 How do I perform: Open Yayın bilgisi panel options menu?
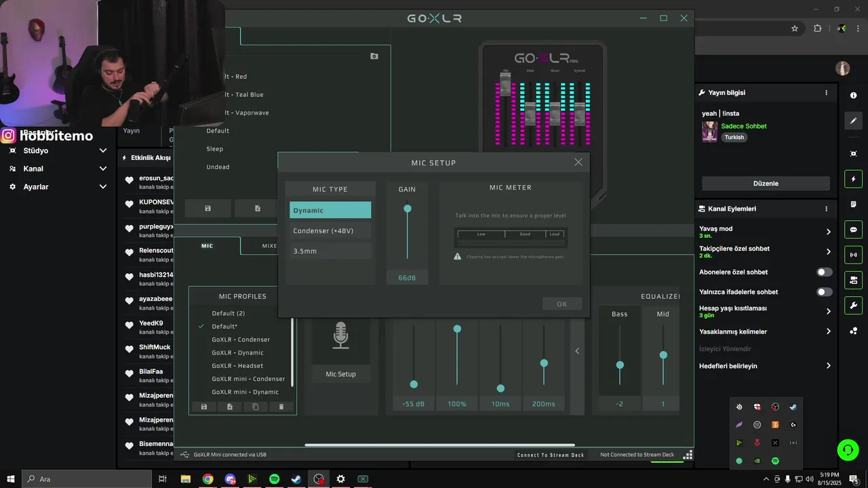826,93
